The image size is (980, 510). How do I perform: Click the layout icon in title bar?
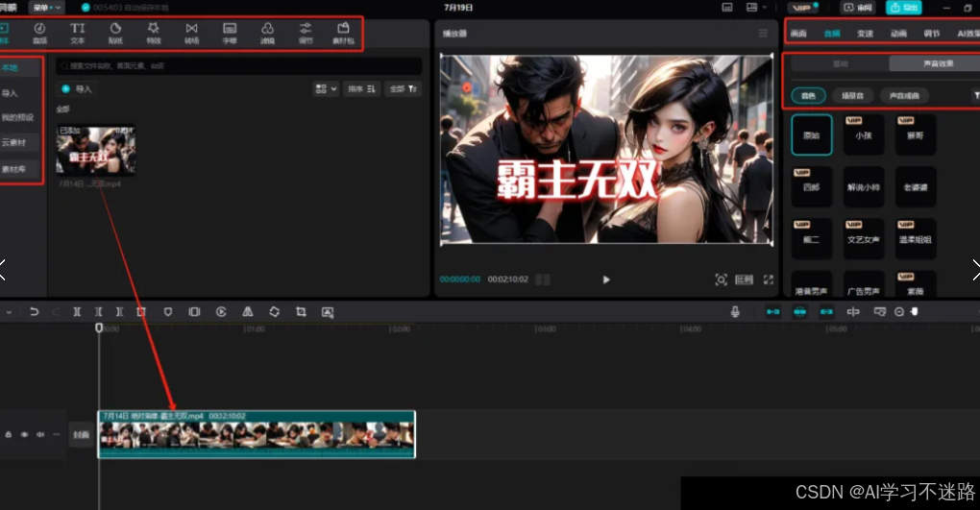pyautogui.click(x=752, y=8)
